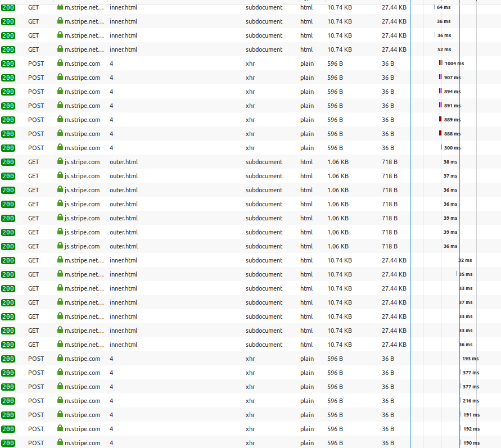Click the 718 B size in the 38 ms row
The width and height of the screenshot is (501, 448).
coord(390,162)
